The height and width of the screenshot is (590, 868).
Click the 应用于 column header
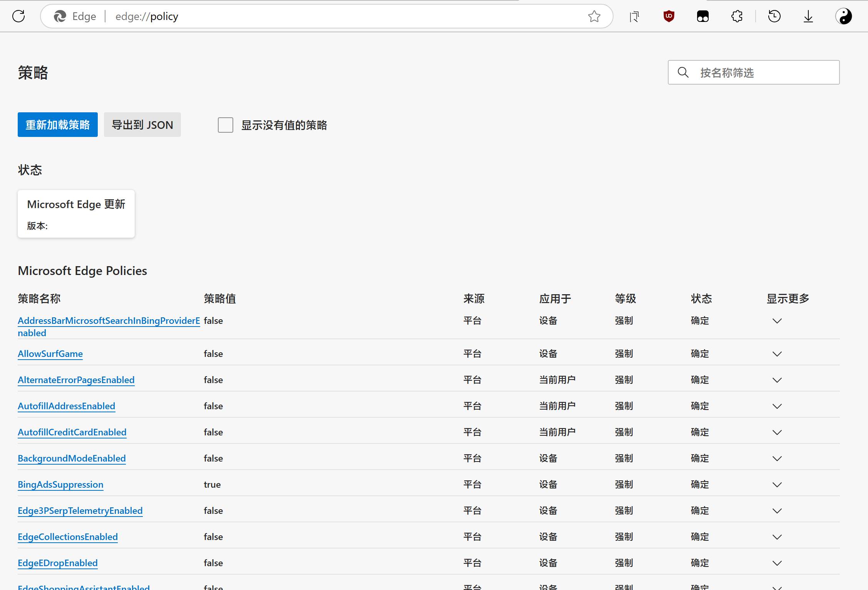[555, 298]
